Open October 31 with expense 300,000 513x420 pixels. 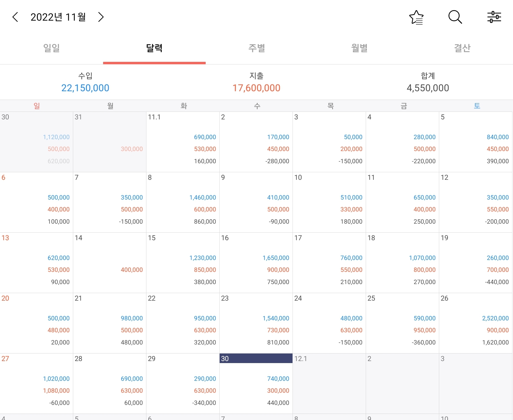(x=110, y=142)
